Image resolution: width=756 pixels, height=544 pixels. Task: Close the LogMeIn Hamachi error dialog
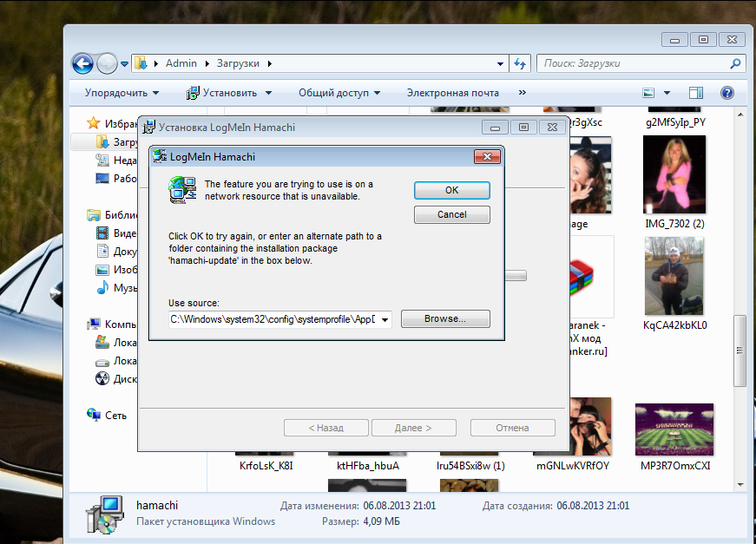click(x=487, y=156)
